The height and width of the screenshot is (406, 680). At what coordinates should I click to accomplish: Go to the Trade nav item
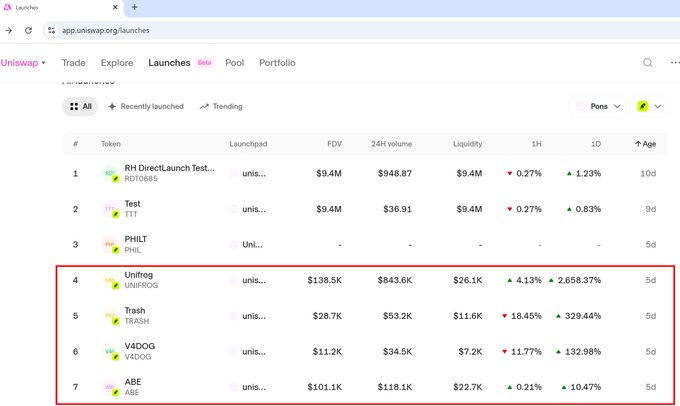(73, 63)
